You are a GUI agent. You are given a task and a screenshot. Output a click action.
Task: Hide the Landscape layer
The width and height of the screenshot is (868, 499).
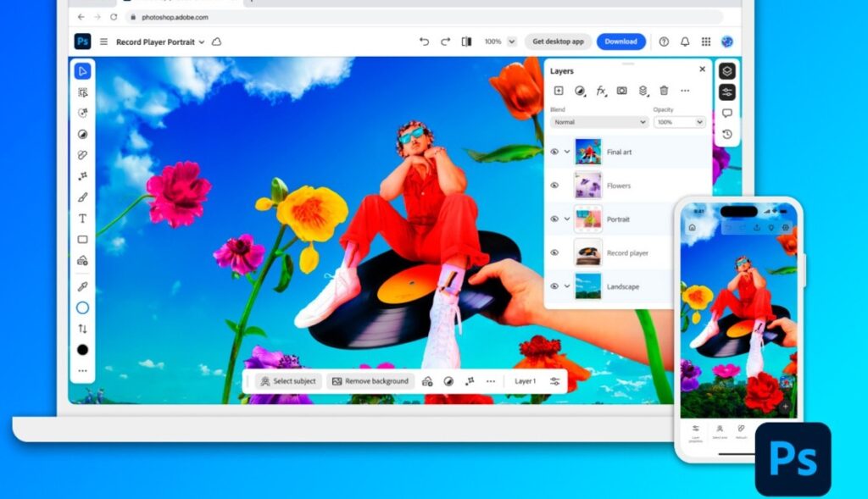pos(556,286)
